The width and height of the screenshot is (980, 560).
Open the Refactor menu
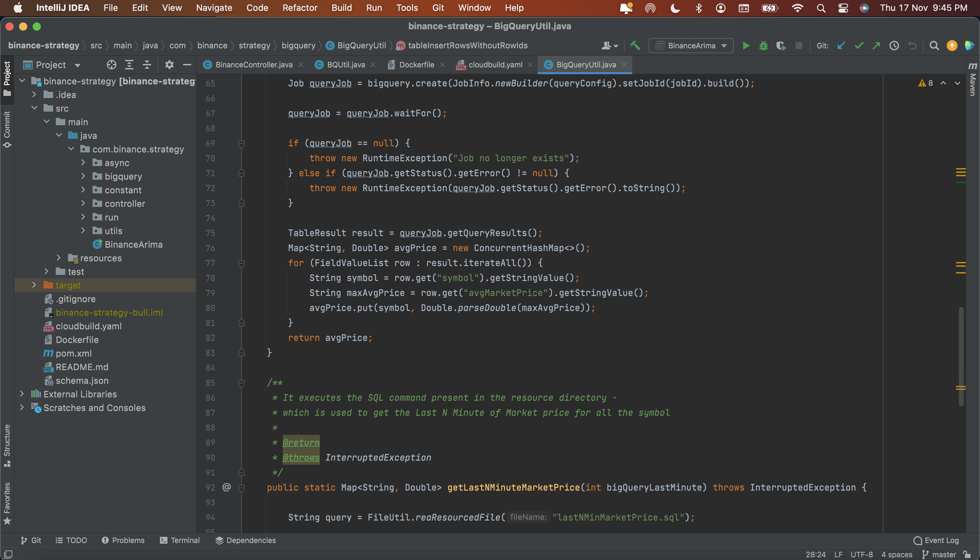coord(300,8)
